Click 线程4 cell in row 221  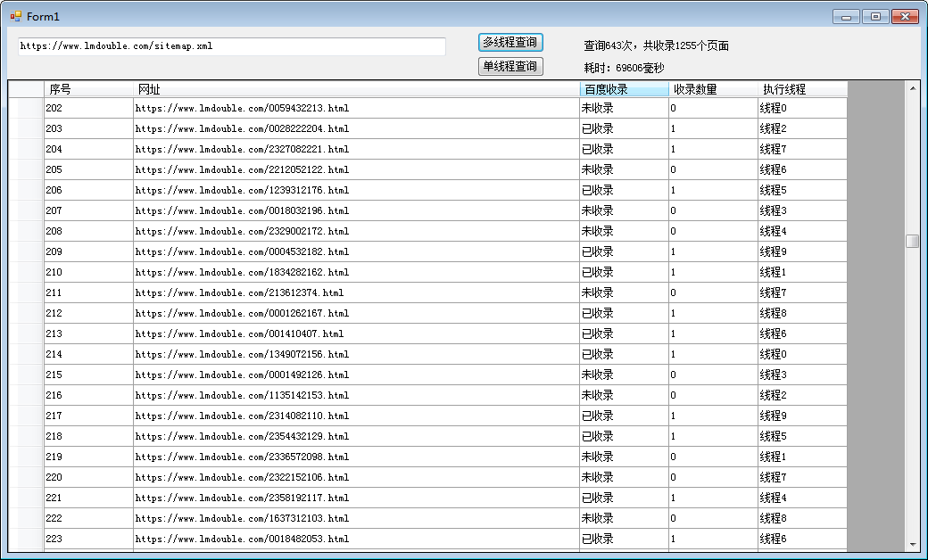point(802,498)
